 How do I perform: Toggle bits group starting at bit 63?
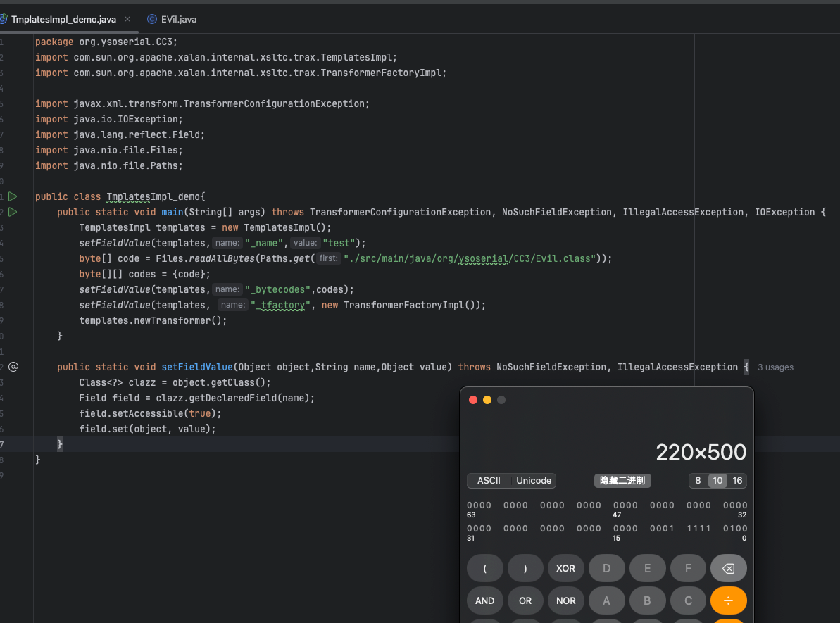(x=479, y=505)
